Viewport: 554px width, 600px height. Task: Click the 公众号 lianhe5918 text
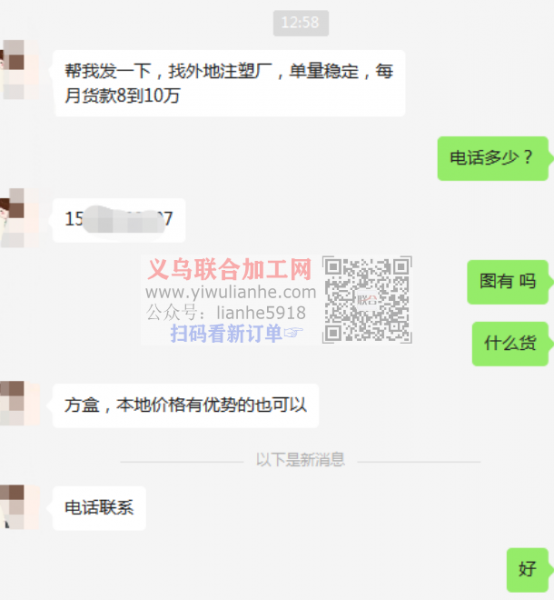[x=226, y=313]
